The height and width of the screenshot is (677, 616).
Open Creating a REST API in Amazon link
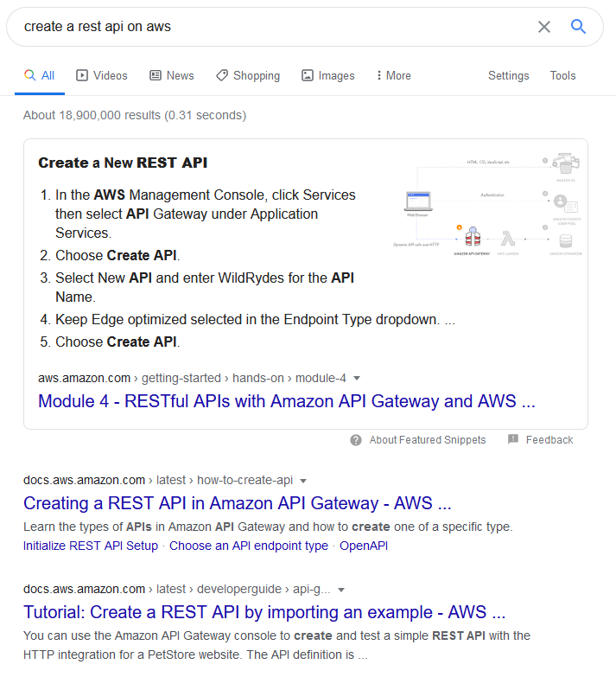238,503
